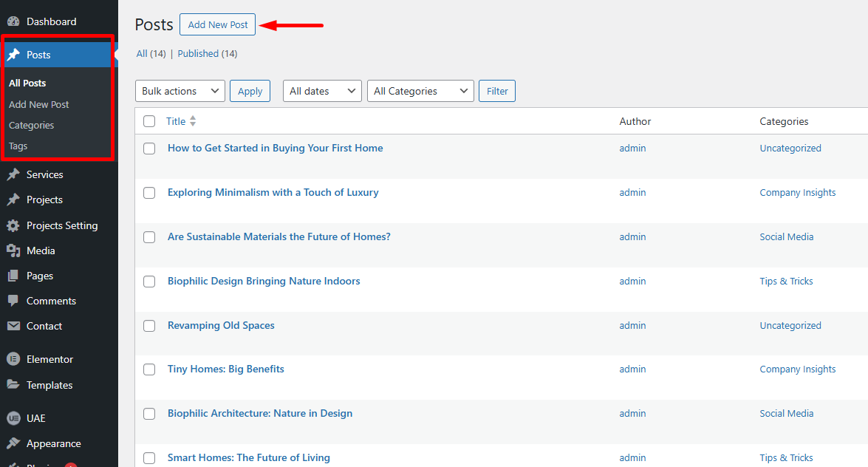Click the Templates folder icon
Image resolution: width=868 pixels, height=467 pixels.
[13, 385]
